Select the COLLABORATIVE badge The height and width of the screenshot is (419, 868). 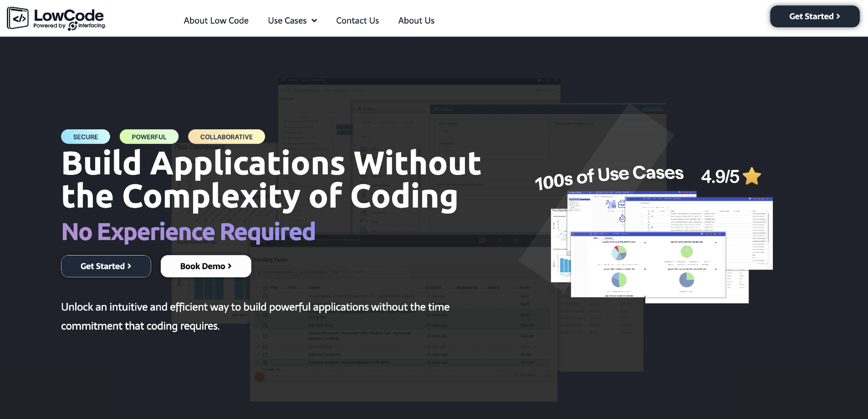click(226, 137)
